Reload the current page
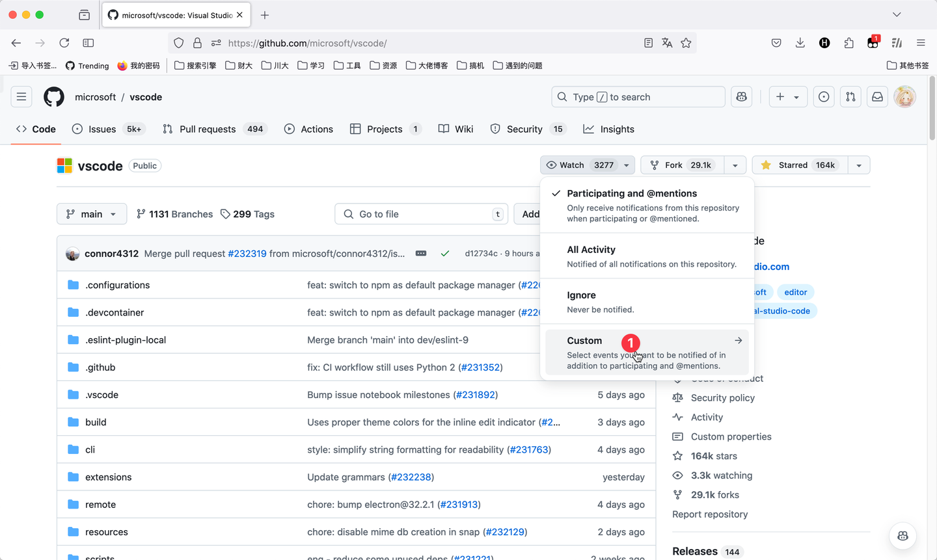 tap(64, 43)
